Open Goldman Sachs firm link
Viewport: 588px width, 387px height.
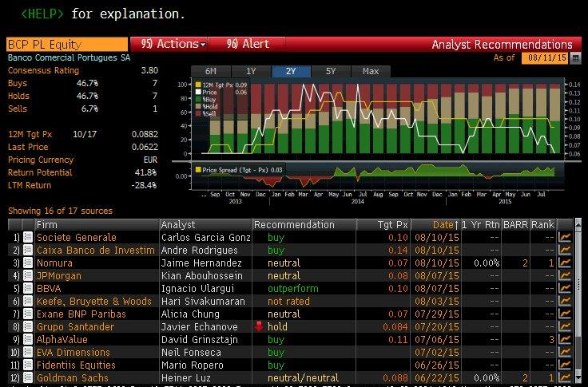click(73, 378)
